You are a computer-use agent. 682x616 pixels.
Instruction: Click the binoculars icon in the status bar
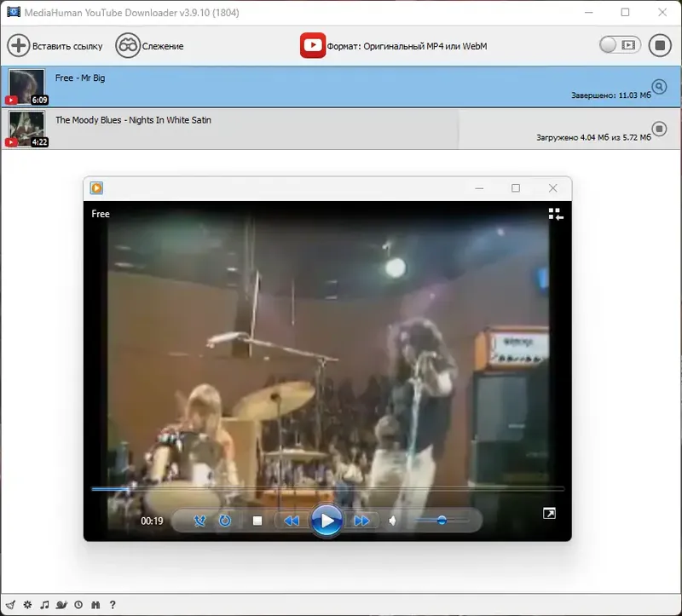pyautogui.click(x=95, y=605)
